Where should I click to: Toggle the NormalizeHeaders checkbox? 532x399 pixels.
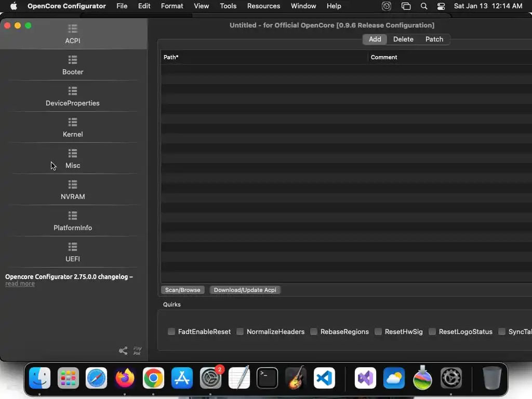point(240,331)
